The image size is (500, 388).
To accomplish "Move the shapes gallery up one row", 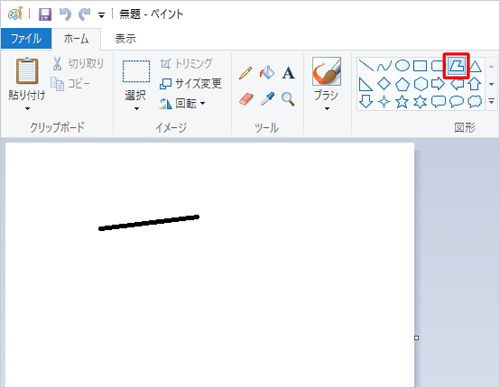I will pyautogui.click(x=491, y=66).
